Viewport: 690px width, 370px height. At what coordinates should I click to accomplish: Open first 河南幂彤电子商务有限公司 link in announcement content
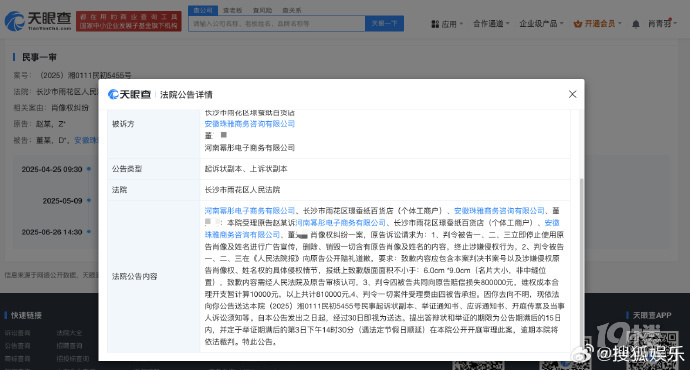(x=250, y=211)
